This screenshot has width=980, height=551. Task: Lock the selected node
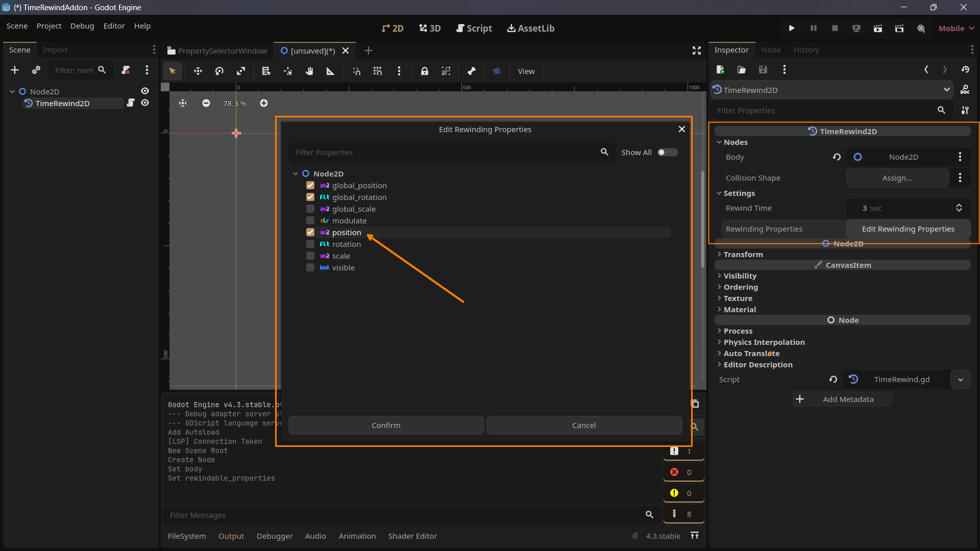[x=424, y=71]
